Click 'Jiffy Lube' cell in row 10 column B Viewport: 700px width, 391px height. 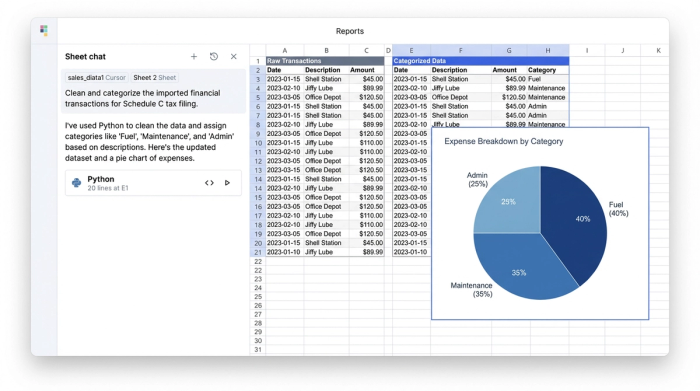pyautogui.click(x=326, y=143)
